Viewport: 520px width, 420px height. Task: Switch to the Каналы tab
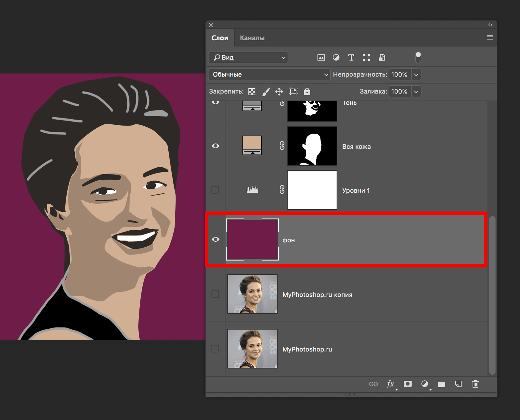[252, 38]
